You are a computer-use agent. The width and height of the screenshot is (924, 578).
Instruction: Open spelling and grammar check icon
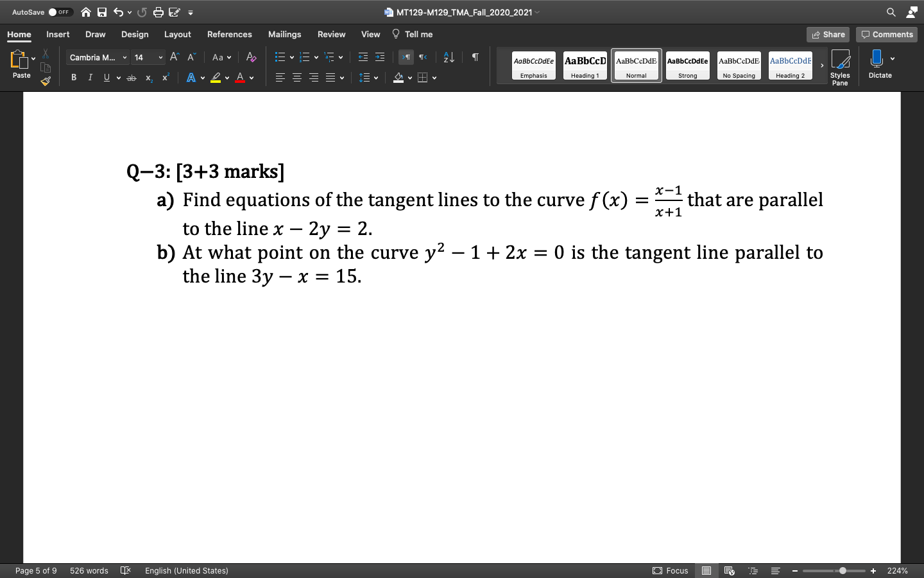(x=126, y=570)
